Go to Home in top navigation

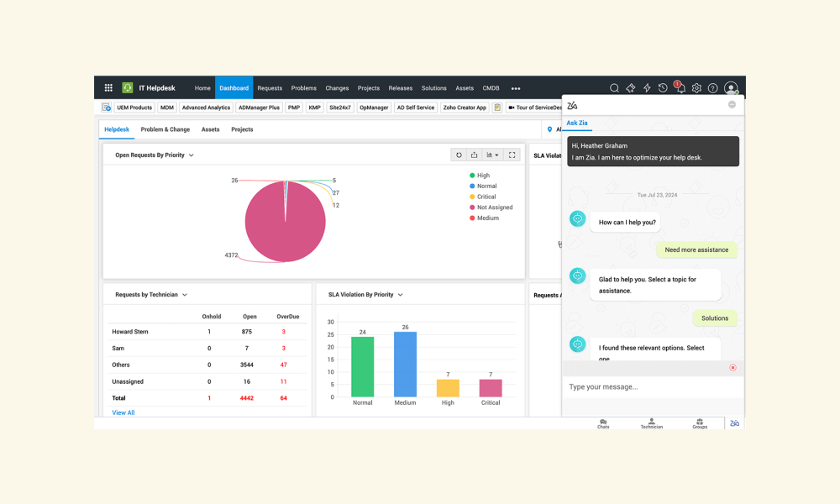click(202, 88)
